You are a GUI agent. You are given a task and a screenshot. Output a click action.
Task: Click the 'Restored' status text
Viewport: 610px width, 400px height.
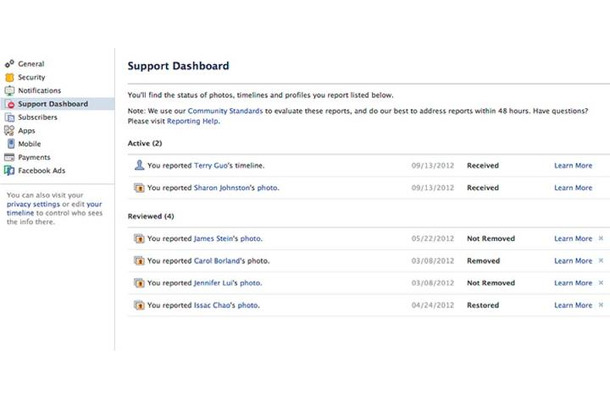(483, 305)
